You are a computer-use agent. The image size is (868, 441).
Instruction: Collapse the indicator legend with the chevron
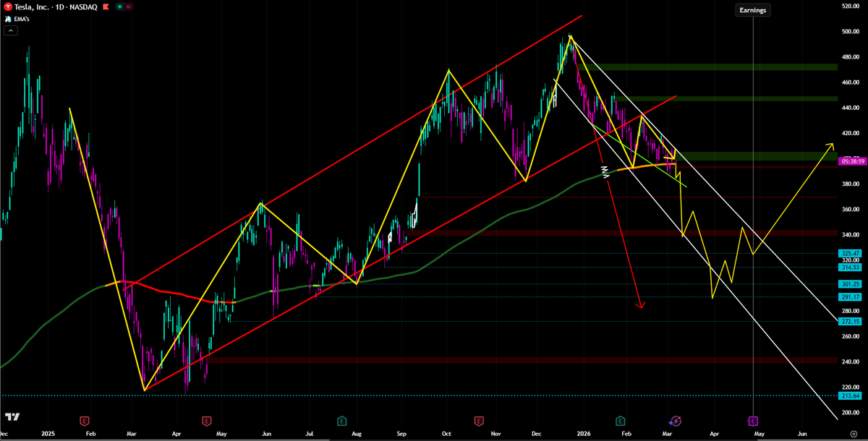pyautogui.click(x=12, y=31)
